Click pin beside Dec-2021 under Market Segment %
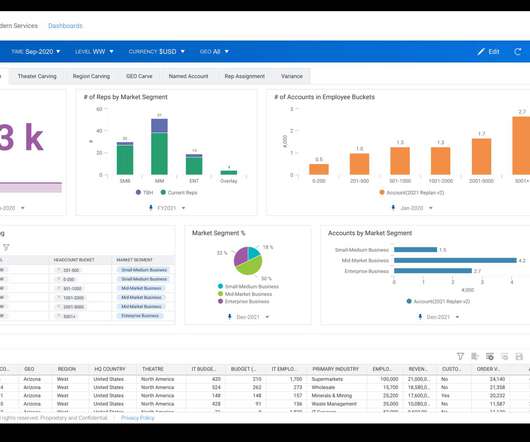The image size is (530, 442). click(230, 317)
